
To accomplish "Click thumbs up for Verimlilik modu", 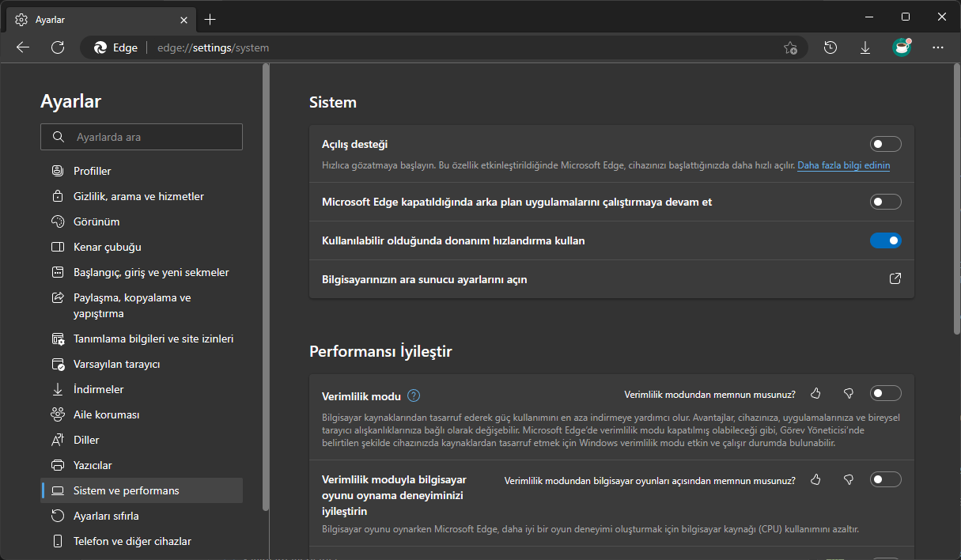I will click(x=816, y=393).
